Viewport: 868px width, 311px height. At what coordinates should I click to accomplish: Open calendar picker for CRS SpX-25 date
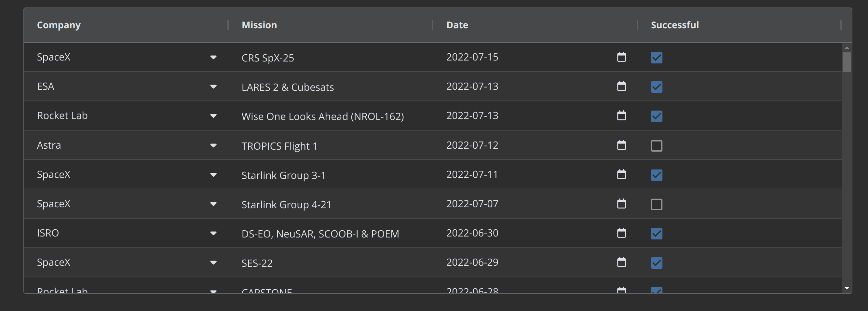coord(621,57)
